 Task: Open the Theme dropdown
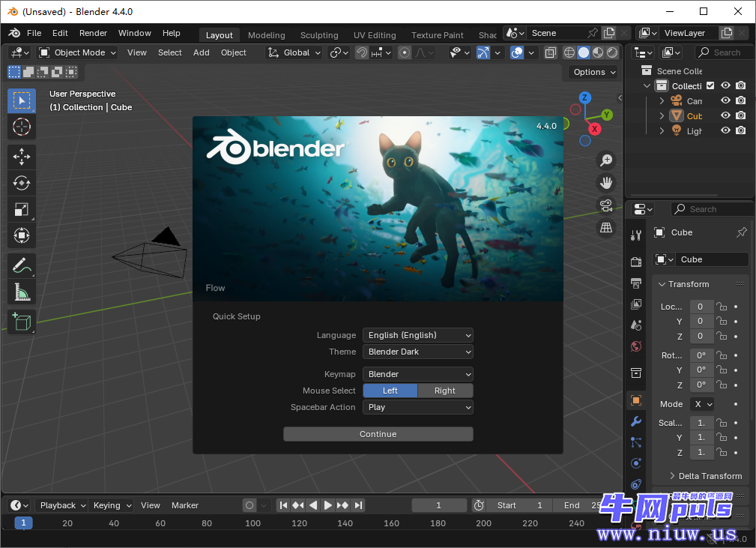(418, 352)
